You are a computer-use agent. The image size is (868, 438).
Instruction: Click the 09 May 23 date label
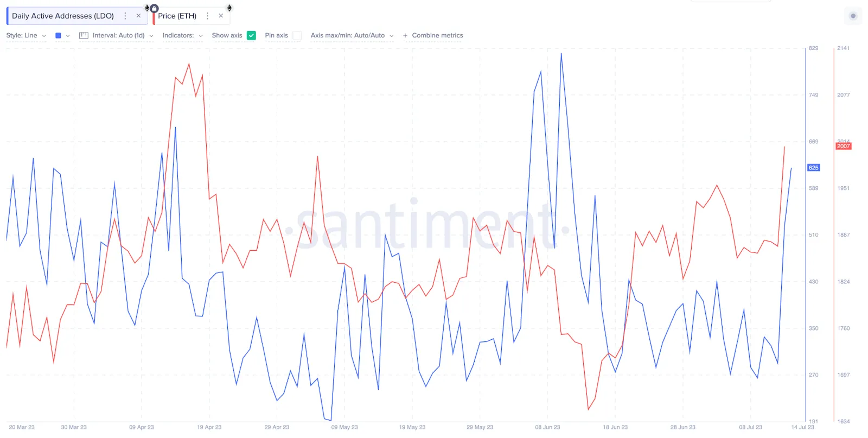pyautogui.click(x=344, y=427)
